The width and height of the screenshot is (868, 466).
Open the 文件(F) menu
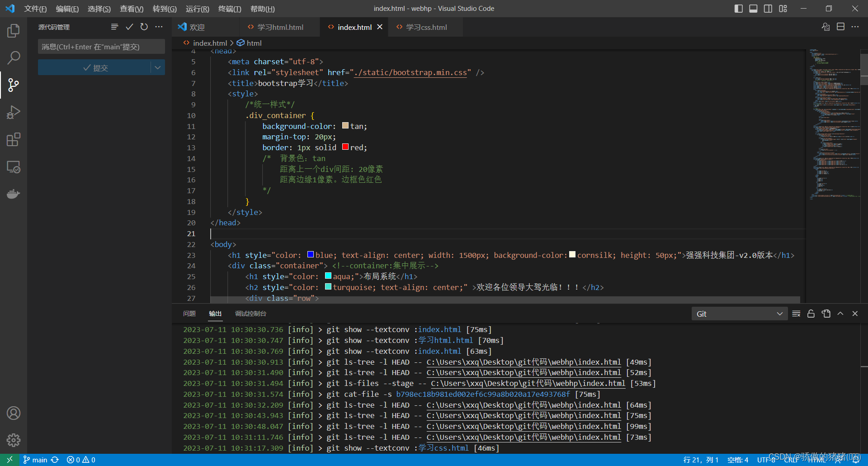[x=35, y=9]
